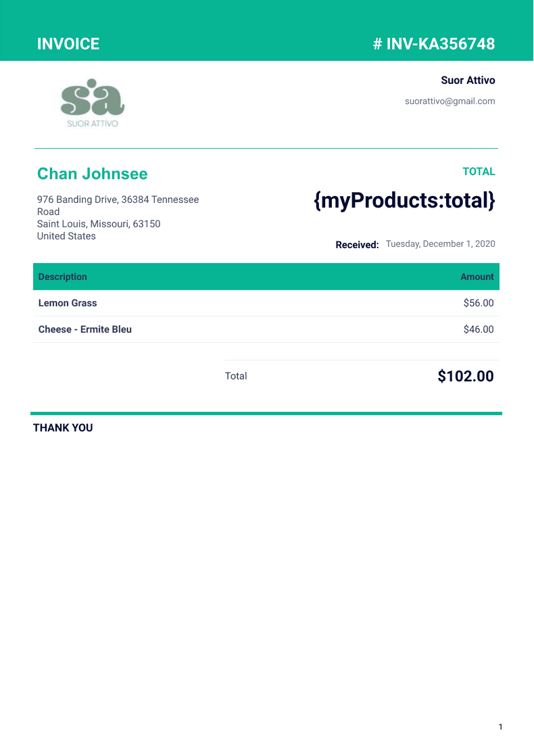Click the $56.00 amount
Screen dimensions: 534x756
(479, 303)
